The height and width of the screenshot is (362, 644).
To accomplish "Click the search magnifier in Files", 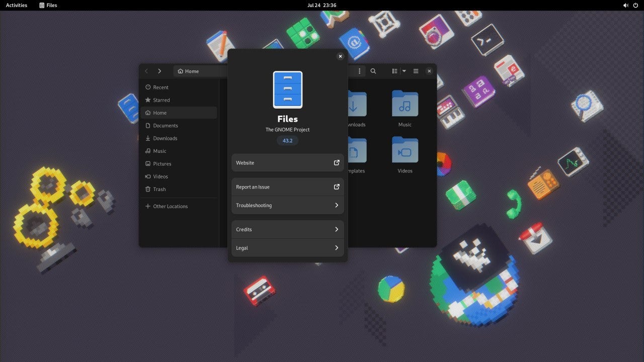I will [373, 71].
